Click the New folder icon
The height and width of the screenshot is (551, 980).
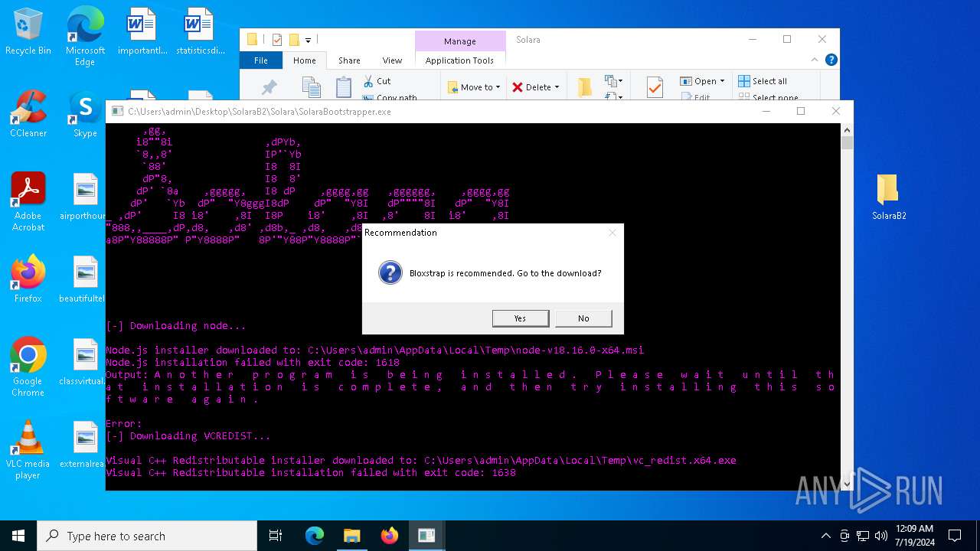tap(584, 87)
